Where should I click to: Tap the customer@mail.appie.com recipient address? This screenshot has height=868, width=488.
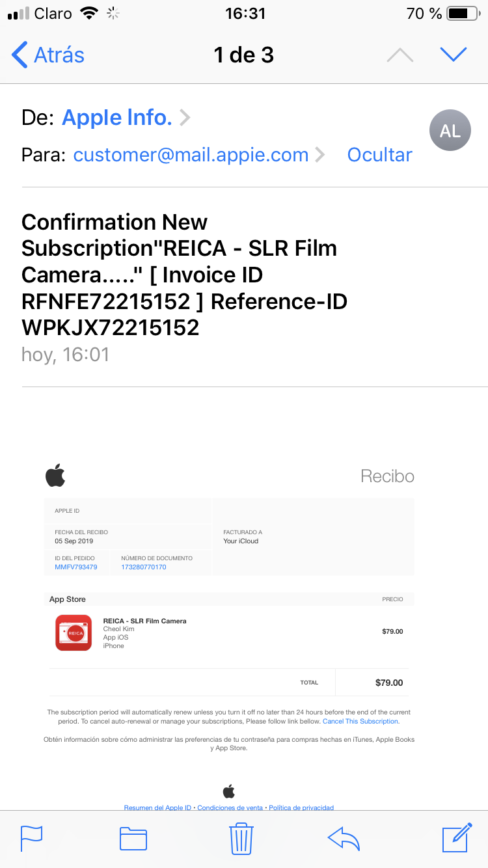click(191, 155)
